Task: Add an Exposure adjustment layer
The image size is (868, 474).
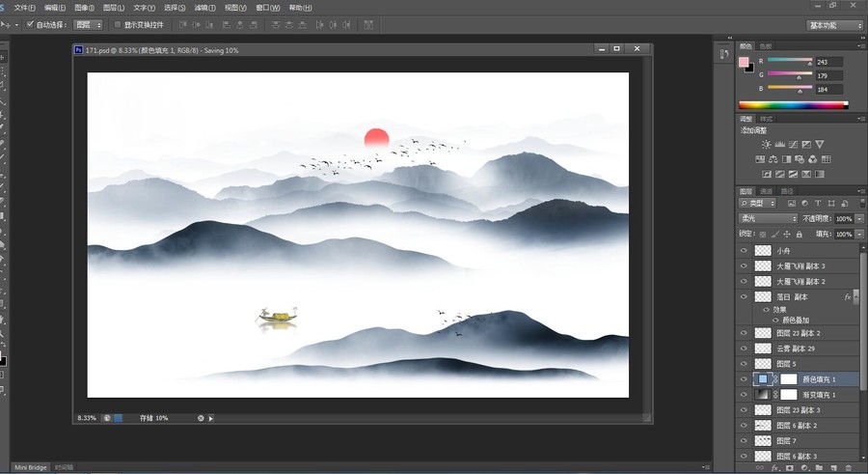Action: 806,144
